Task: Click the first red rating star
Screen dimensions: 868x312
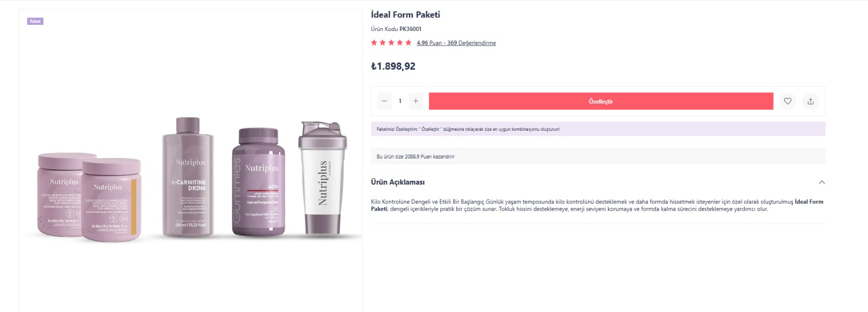Action: pos(374,43)
